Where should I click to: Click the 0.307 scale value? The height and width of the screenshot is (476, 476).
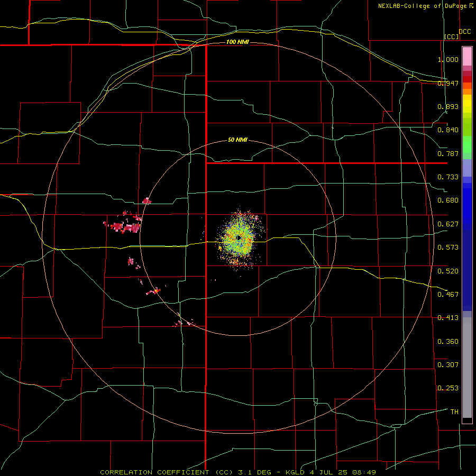click(448, 364)
